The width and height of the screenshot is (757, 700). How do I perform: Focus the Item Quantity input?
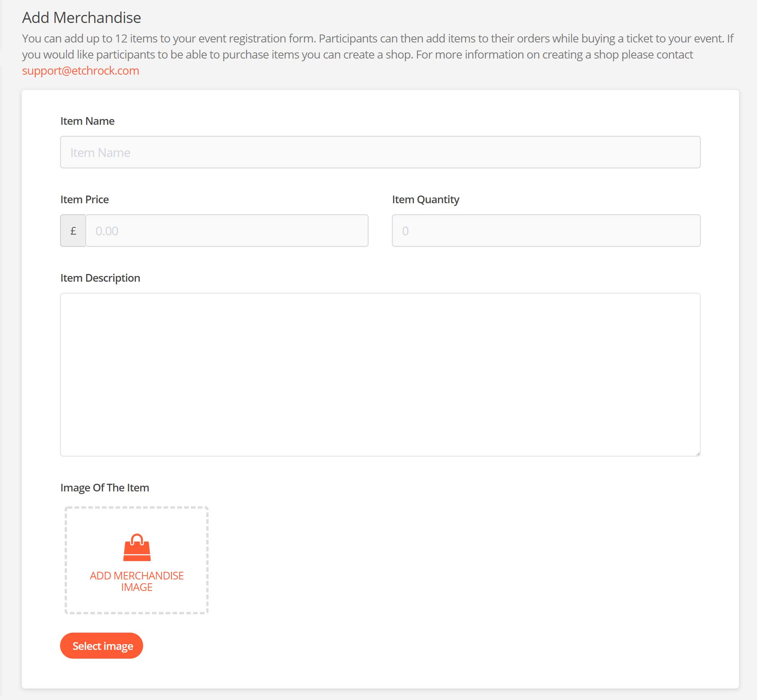tap(546, 231)
